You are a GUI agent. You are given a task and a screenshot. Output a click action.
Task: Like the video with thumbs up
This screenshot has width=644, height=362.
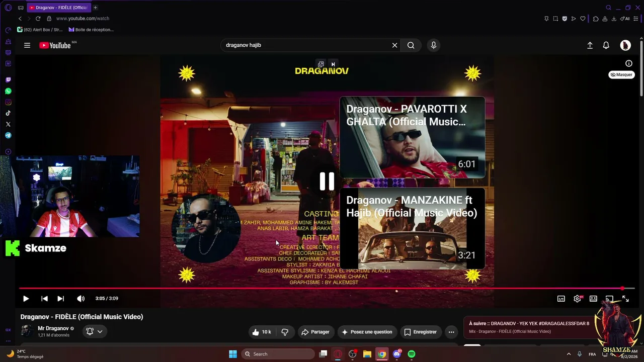click(x=262, y=332)
